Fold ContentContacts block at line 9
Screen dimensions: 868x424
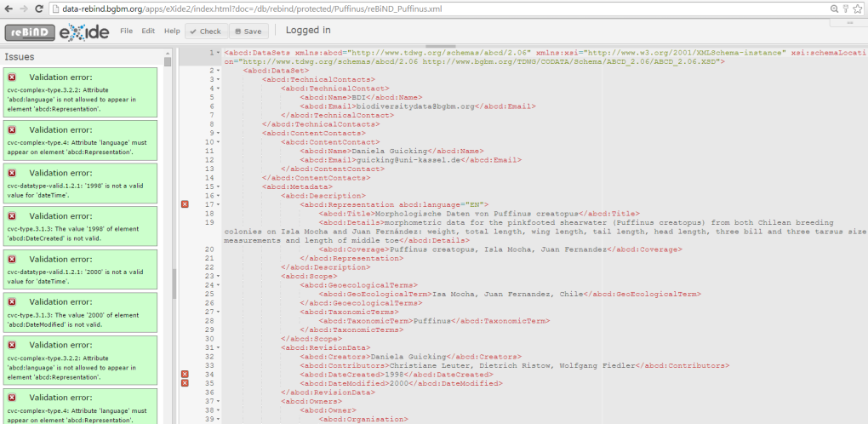[x=218, y=134]
